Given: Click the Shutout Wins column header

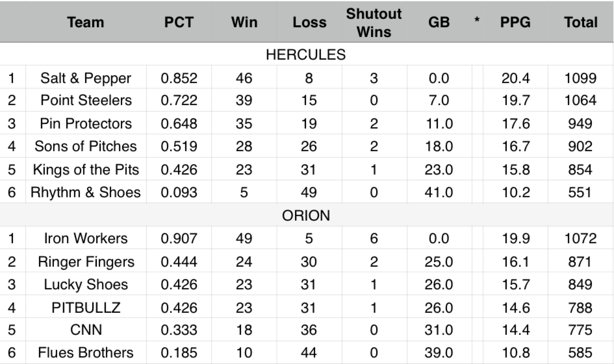Looking at the screenshot, I should coord(374,23).
